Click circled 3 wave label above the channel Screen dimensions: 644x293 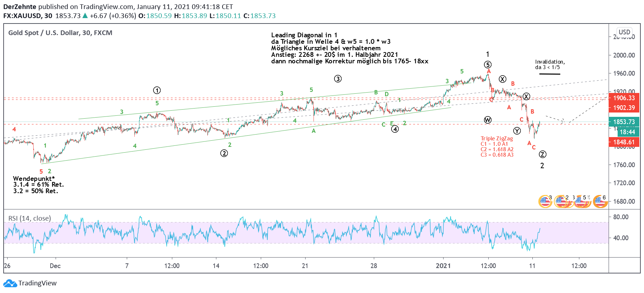(338, 79)
